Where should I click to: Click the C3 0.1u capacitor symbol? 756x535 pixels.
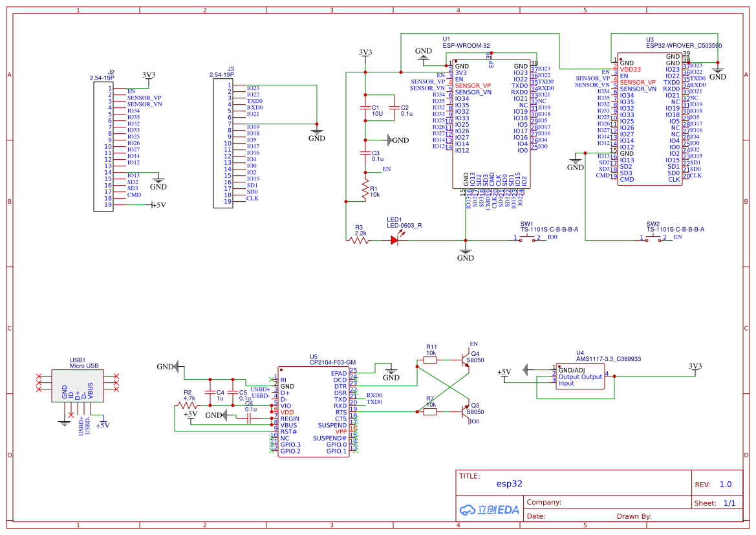pyautogui.click(x=365, y=153)
